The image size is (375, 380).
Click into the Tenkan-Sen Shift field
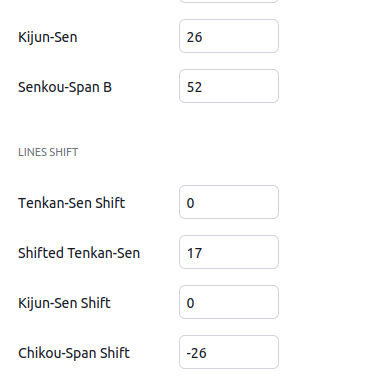click(x=229, y=202)
